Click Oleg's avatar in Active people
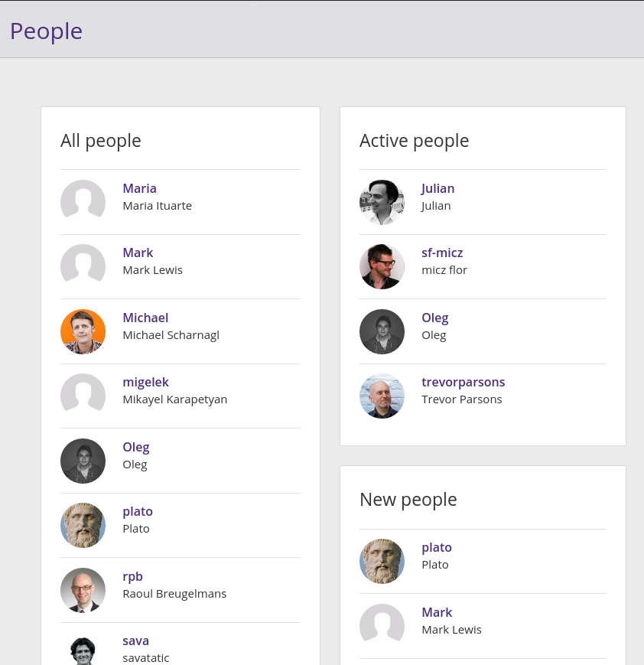Image resolution: width=644 pixels, height=665 pixels. 382,331
